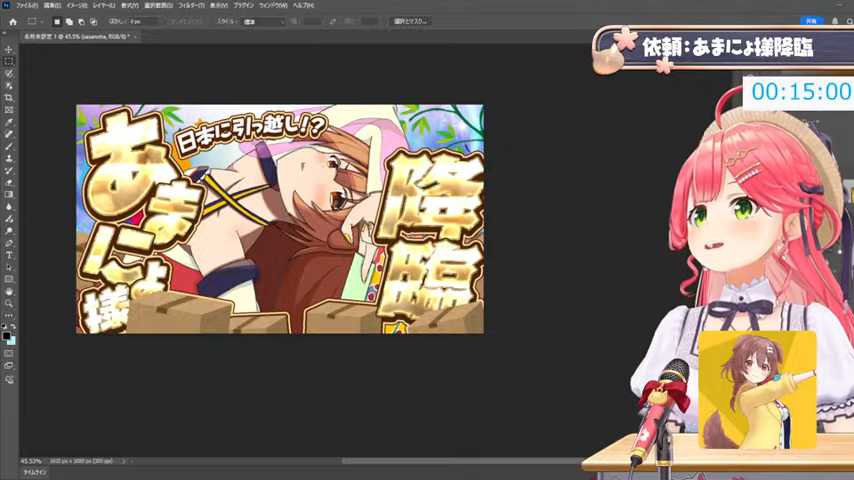This screenshot has height=480, width=854.
Task: Select the Spot Healing Brush tool
Action: point(9,134)
